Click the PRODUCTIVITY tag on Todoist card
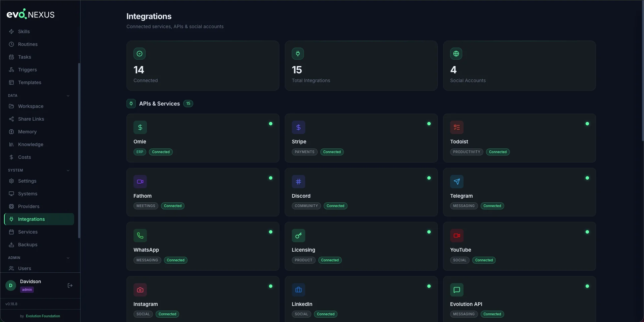Image resolution: width=644 pixels, height=322 pixels. click(x=467, y=152)
